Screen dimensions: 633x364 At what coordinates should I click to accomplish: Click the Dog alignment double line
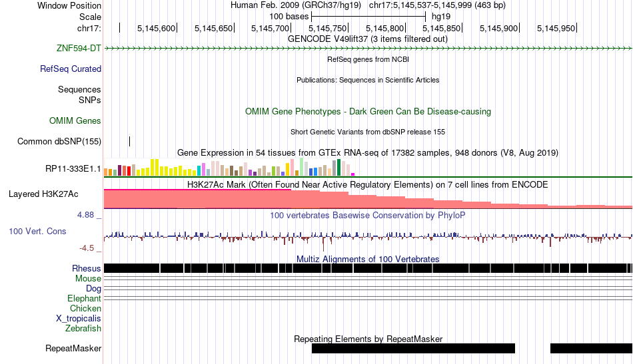click(368, 289)
